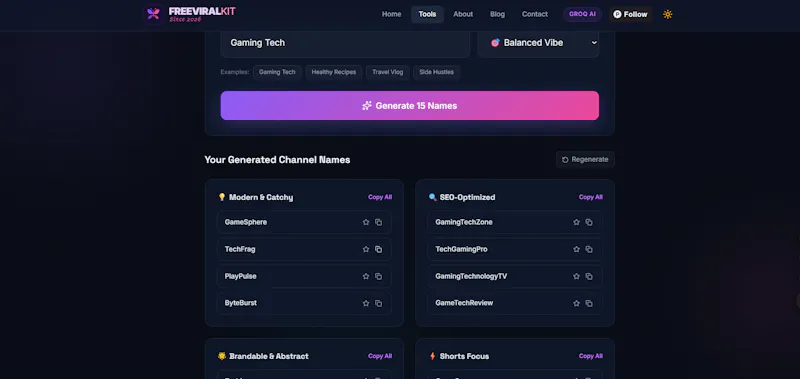Star the ByteBurst channel name
The image size is (800, 379).
366,304
